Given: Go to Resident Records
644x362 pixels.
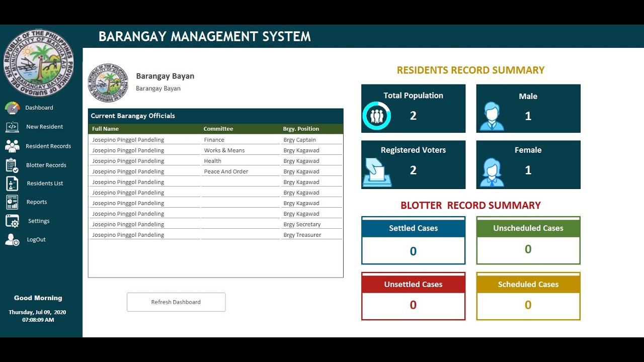Looking at the screenshot, I should pos(48,146).
